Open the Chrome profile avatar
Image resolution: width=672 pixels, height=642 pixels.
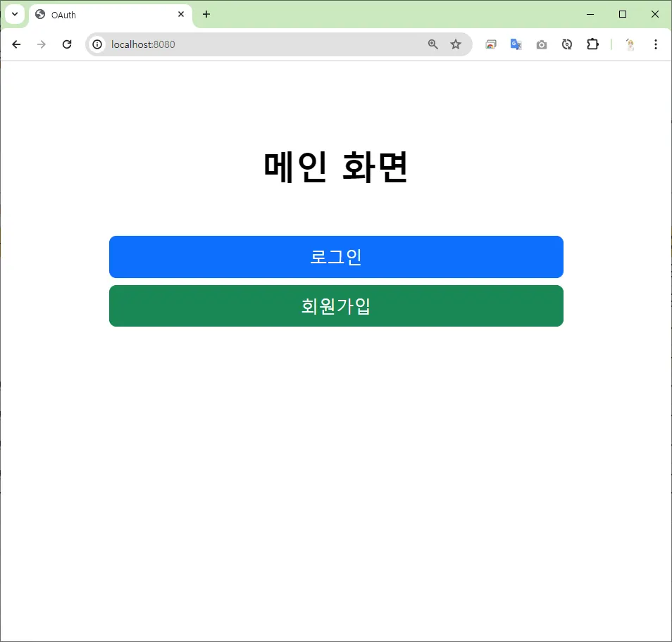click(630, 44)
